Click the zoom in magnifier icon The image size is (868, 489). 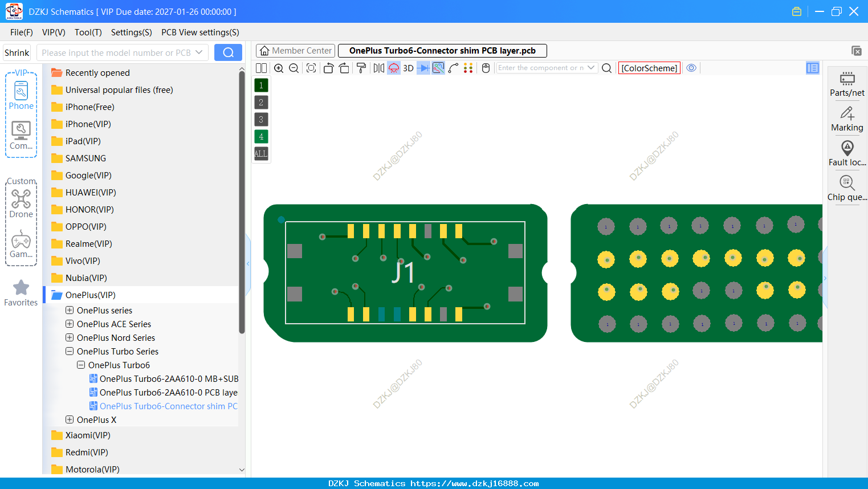[x=279, y=68]
